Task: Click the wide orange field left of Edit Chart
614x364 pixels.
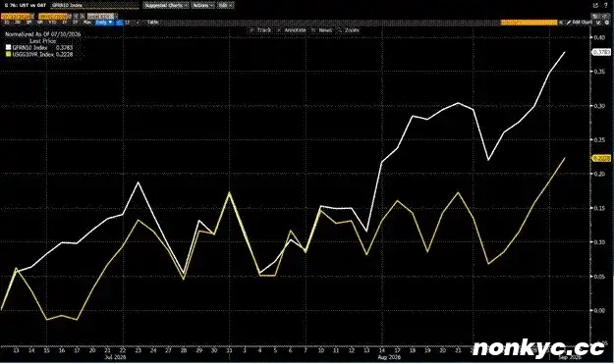Action: click(x=530, y=23)
